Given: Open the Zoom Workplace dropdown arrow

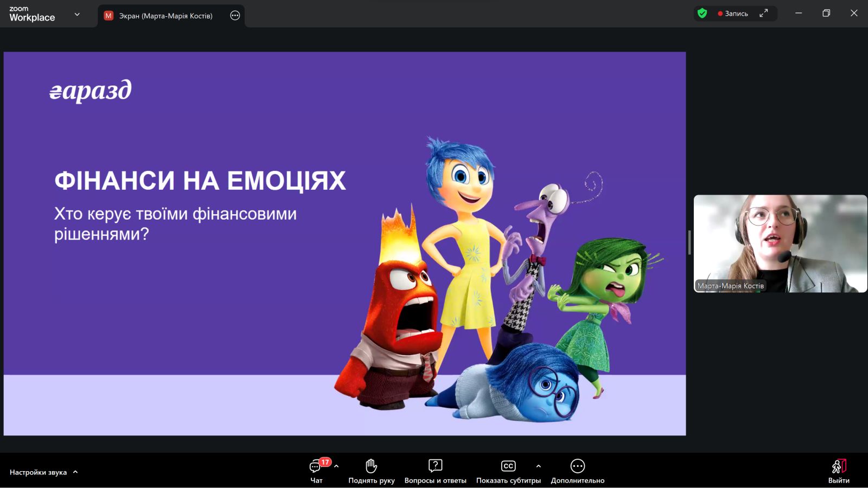Looking at the screenshot, I should coord(77,15).
